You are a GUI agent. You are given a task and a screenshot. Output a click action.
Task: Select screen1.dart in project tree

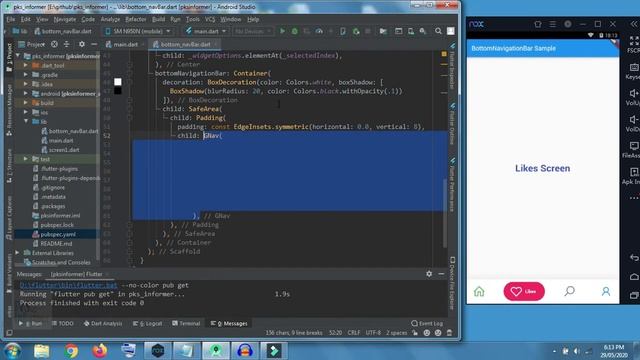click(60, 150)
